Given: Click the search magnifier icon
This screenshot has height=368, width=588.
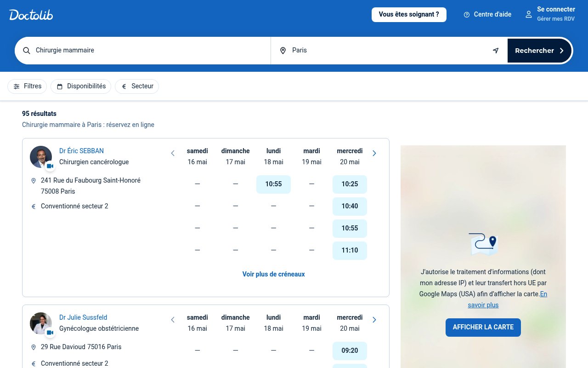Looking at the screenshot, I should (27, 51).
